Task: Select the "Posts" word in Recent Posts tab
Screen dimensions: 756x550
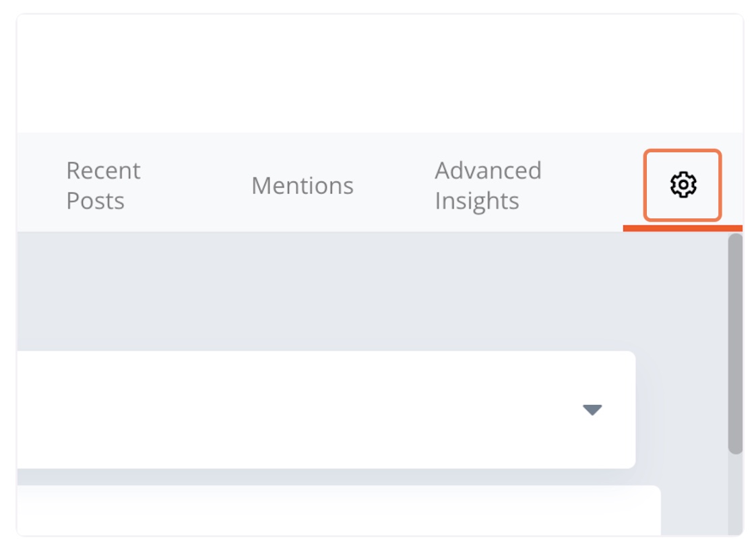Action: coord(96,201)
